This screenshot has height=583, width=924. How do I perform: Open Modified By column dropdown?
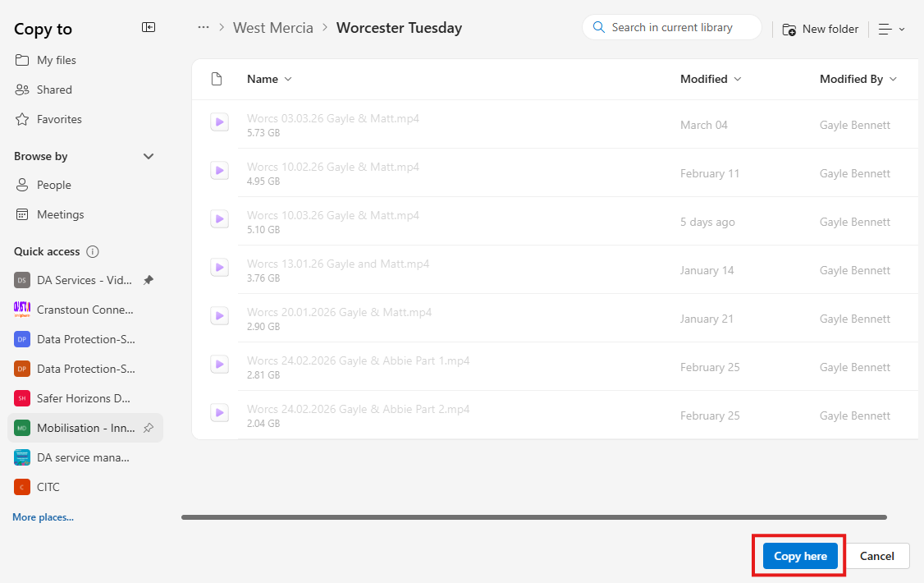click(x=858, y=79)
